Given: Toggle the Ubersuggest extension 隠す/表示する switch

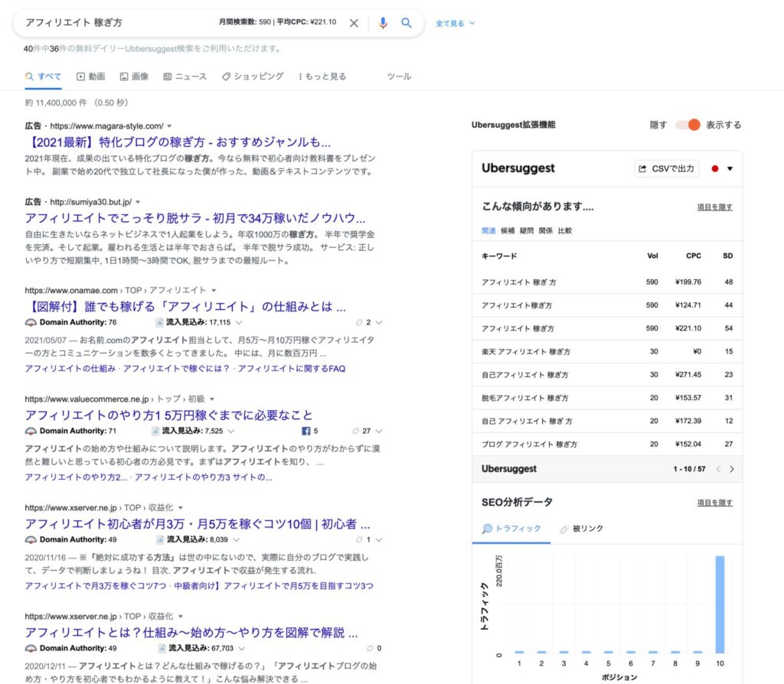Looking at the screenshot, I should [688, 125].
